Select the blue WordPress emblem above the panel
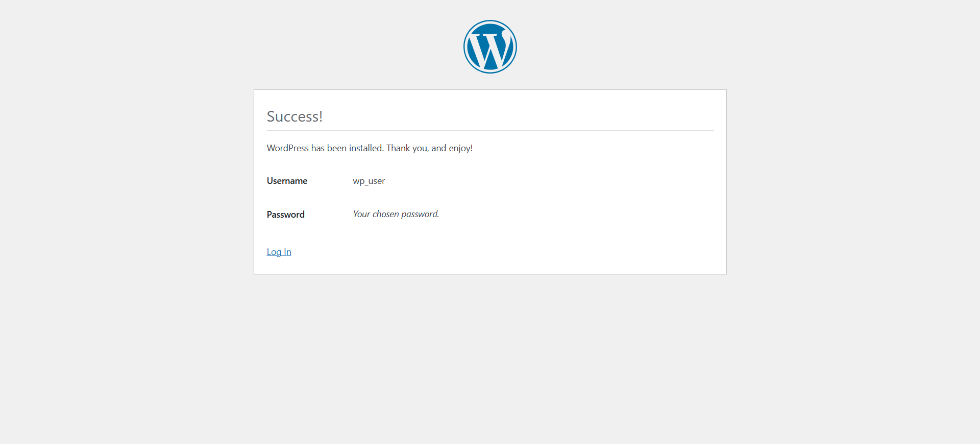The height and width of the screenshot is (444, 980). pyautogui.click(x=489, y=46)
